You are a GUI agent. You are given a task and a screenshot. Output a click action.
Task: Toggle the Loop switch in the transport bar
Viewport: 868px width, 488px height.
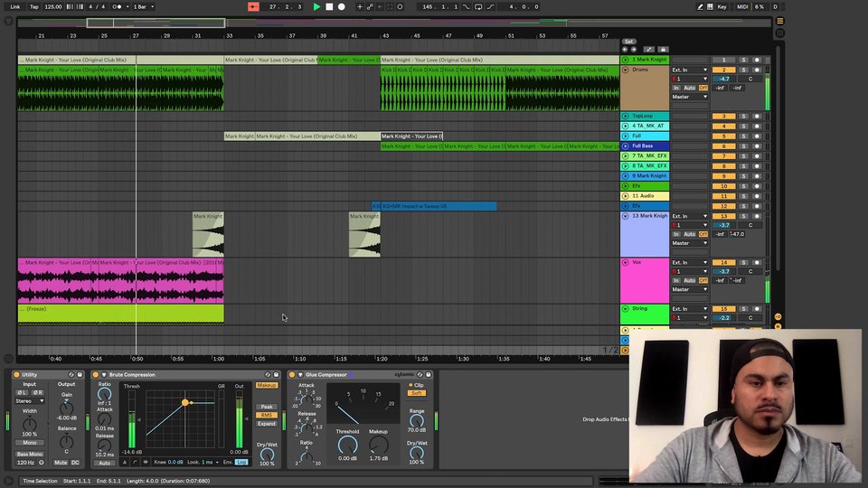point(478,6)
